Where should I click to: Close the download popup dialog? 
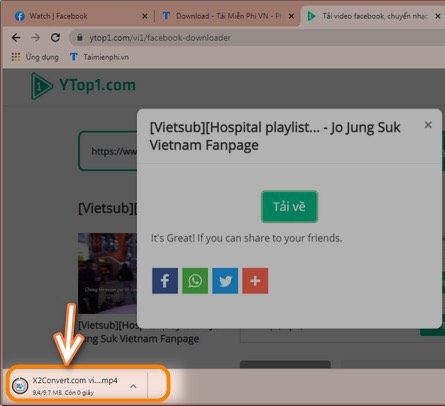click(x=428, y=125)
